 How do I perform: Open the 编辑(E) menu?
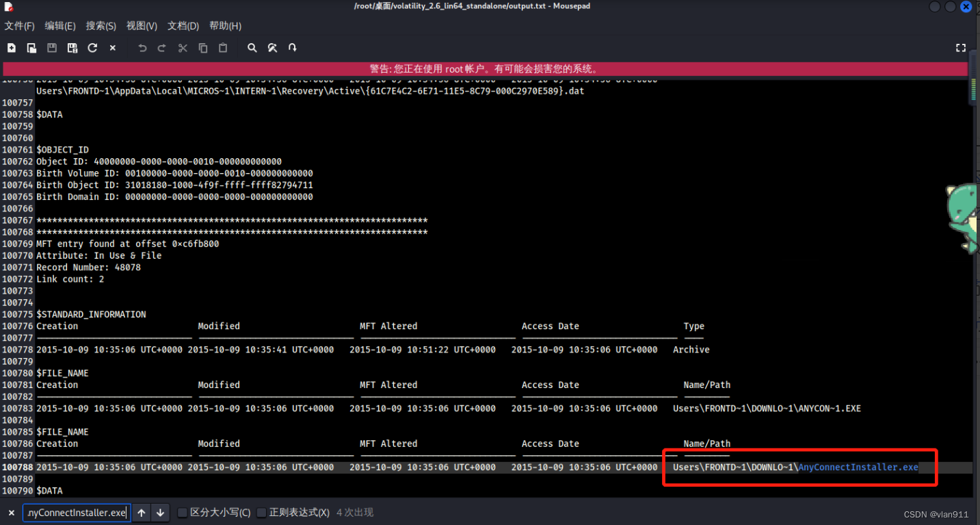(60, 26)
